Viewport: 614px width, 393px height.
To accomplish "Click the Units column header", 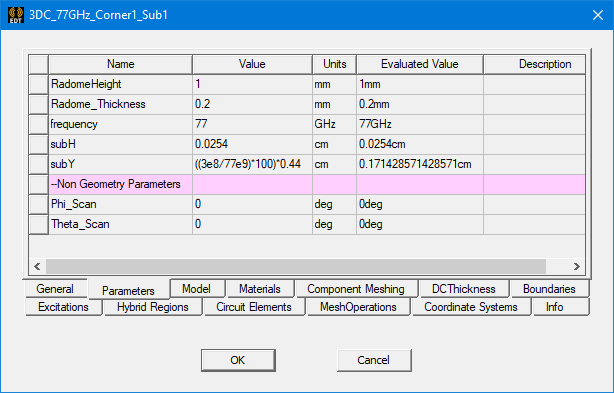I will pyautogui.click(x=334, y=64).
